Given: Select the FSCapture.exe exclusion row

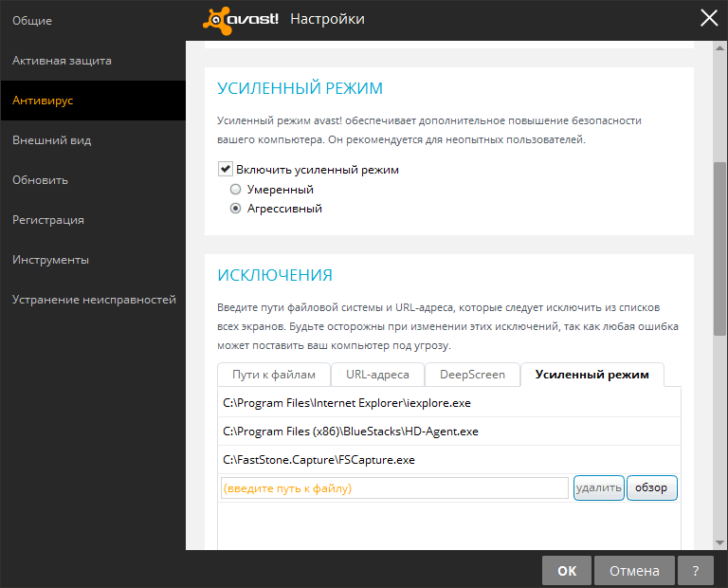Looking at the screenshot, I should click(x=449, y=459).
